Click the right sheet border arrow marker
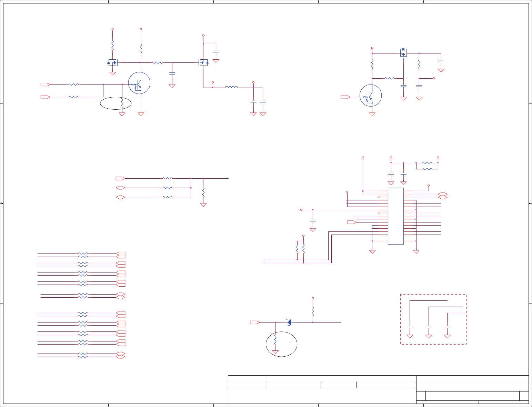Screen dimensions: 532x407 click(x=530, y=203)
